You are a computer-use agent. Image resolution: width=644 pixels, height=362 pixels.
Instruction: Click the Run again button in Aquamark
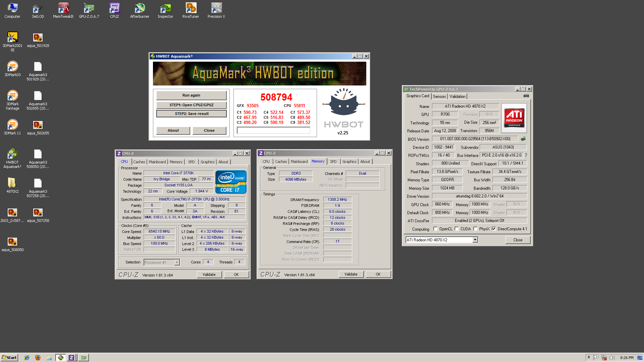point(191,95)
